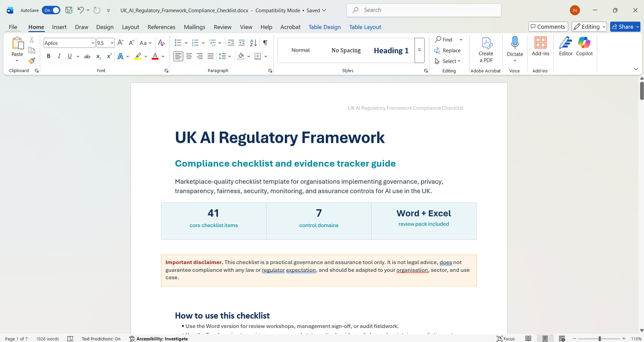Expand the Styles gallery
Screen dimensions: 644x342
tap(419, 50)
